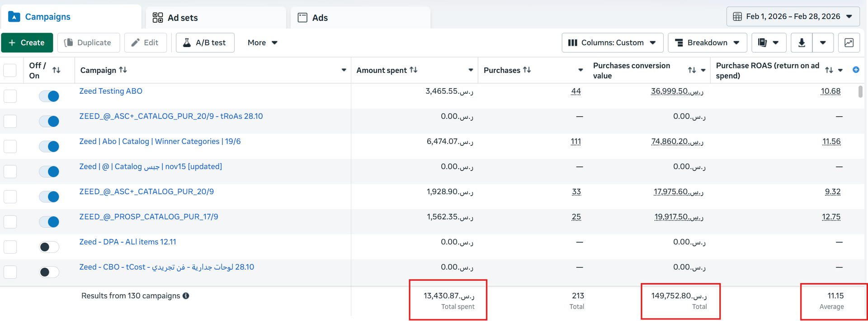Check the ZEED_@_ASC+_CATALOG_PUR_20/9 - tRoAs 28.10 checkbox

click(x=10, y=121)
